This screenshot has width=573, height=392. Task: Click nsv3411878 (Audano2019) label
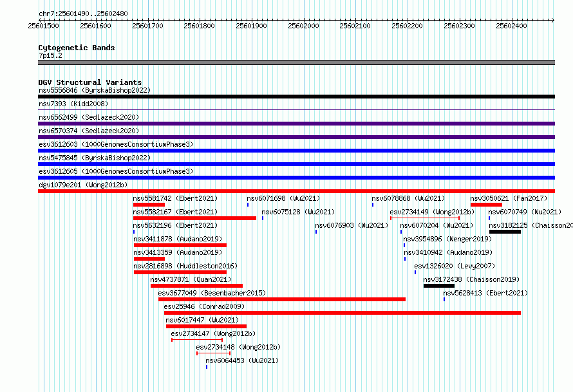pyautogui.click(x=178, y=239)
